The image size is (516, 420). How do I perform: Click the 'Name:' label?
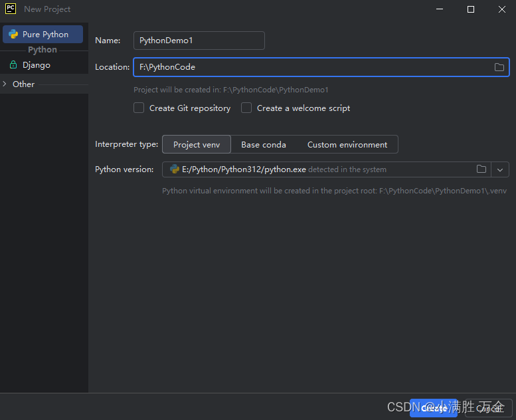pyautogui.click(x=108, y=41)
